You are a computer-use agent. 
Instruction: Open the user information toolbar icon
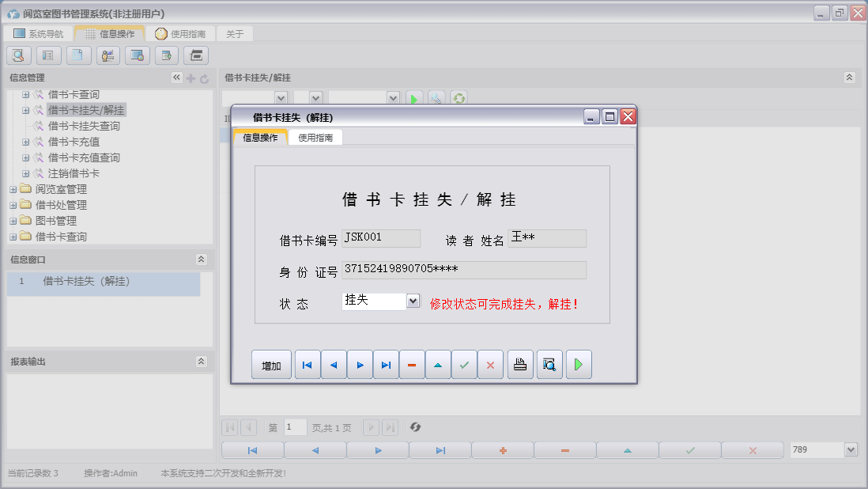pos(108,55)
